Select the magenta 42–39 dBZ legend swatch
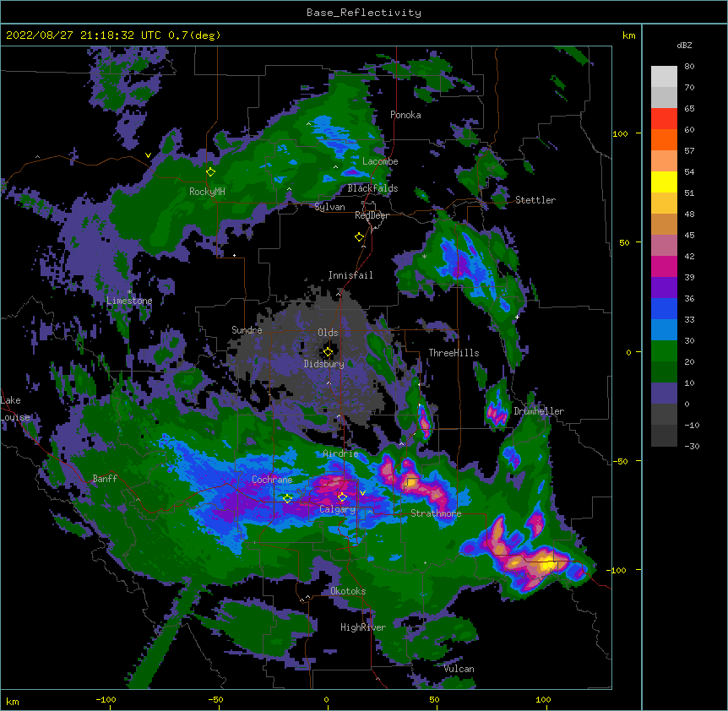The image size is (728, 711). [664, 266]
